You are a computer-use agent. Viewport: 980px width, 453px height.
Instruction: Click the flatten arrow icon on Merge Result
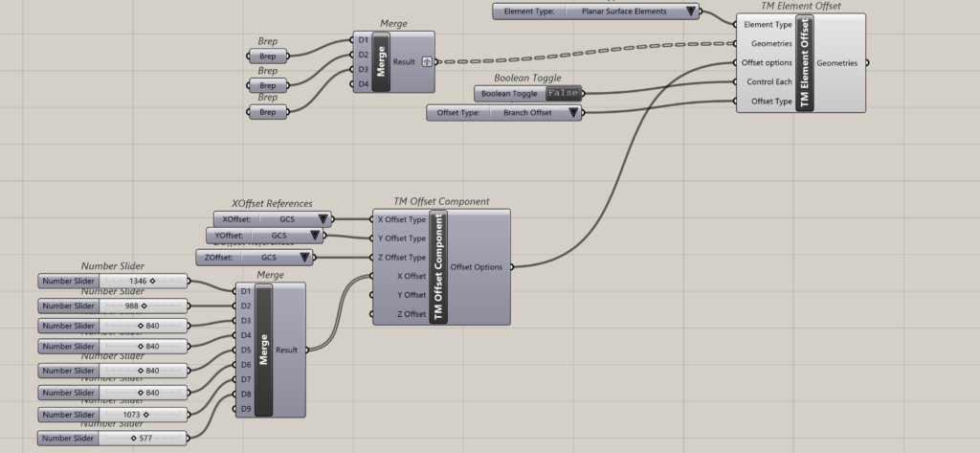(427, 62)
